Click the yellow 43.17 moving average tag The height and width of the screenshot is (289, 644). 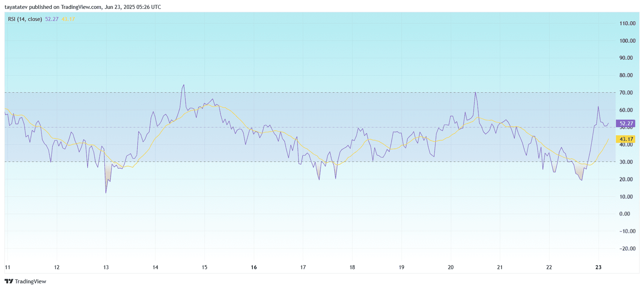tap(626, 139)
